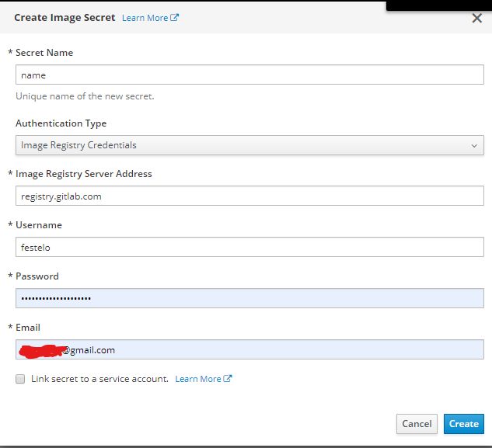Close the Create Image Secret dialog
The image size is (492, 448).
point(476,18)
